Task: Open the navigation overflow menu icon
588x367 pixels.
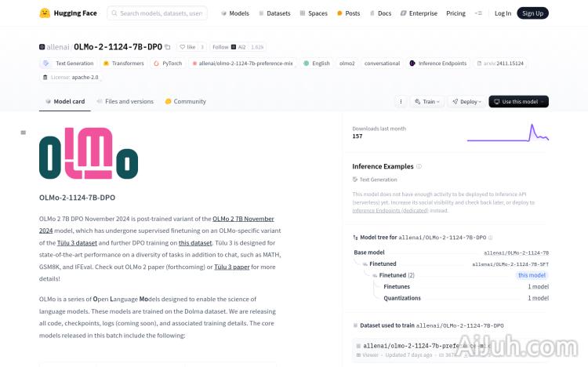Action: [x=479, y=13]
